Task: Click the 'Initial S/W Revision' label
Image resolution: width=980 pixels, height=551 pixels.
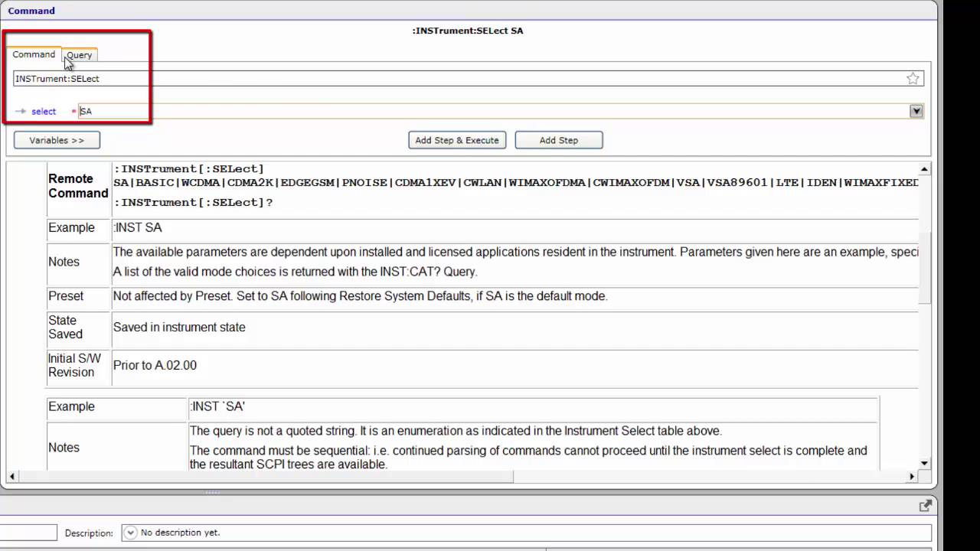Action: coord(74,365)
